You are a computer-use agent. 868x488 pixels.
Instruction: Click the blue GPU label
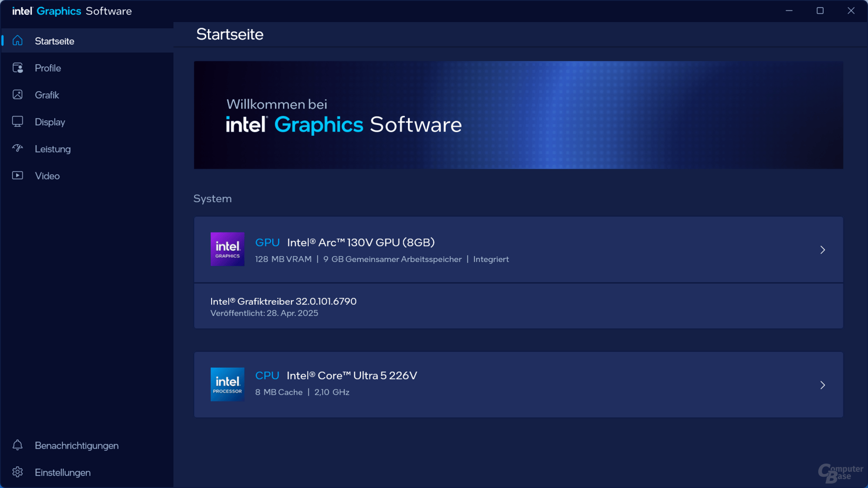pos(267,242)
